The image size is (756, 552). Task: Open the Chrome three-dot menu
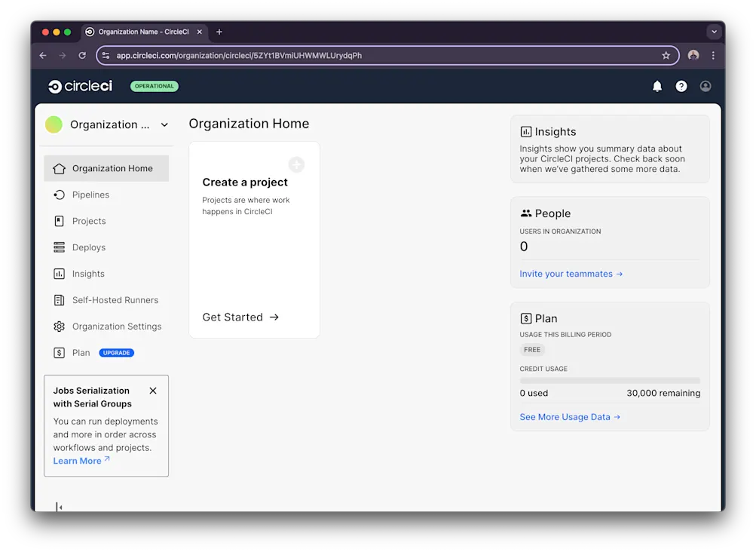tap(713, 56)
